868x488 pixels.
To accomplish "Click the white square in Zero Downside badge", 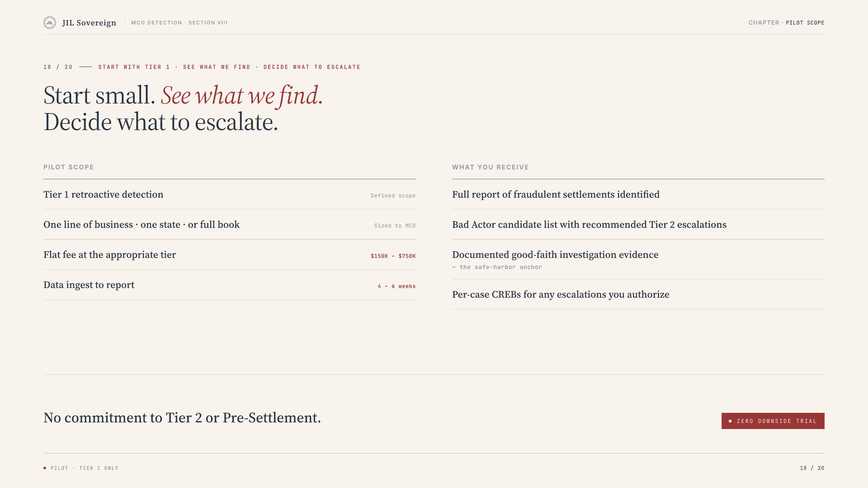I will click(730, 421).
